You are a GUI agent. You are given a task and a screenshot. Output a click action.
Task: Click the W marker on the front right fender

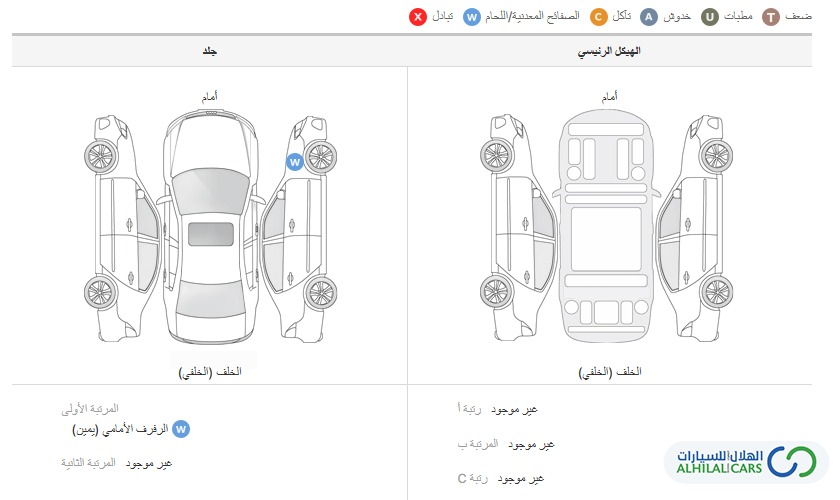pos(295,162)
